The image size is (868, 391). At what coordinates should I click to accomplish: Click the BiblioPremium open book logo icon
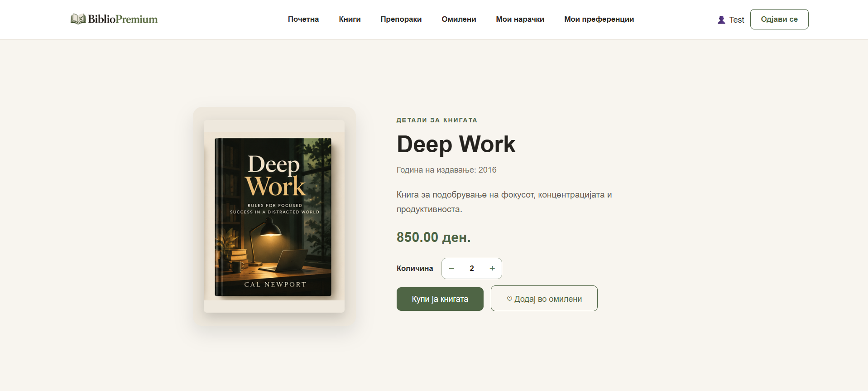[x=78, y=19]
